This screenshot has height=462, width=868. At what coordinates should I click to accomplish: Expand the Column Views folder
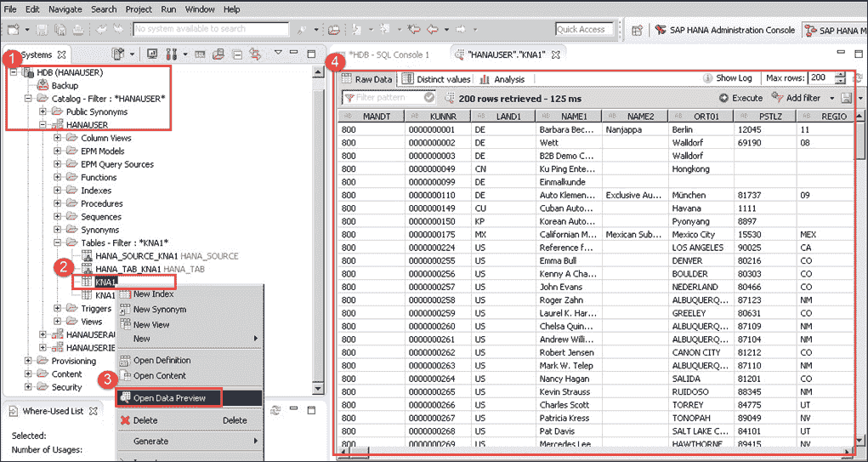pyautogui.click(x=57, y=138)
